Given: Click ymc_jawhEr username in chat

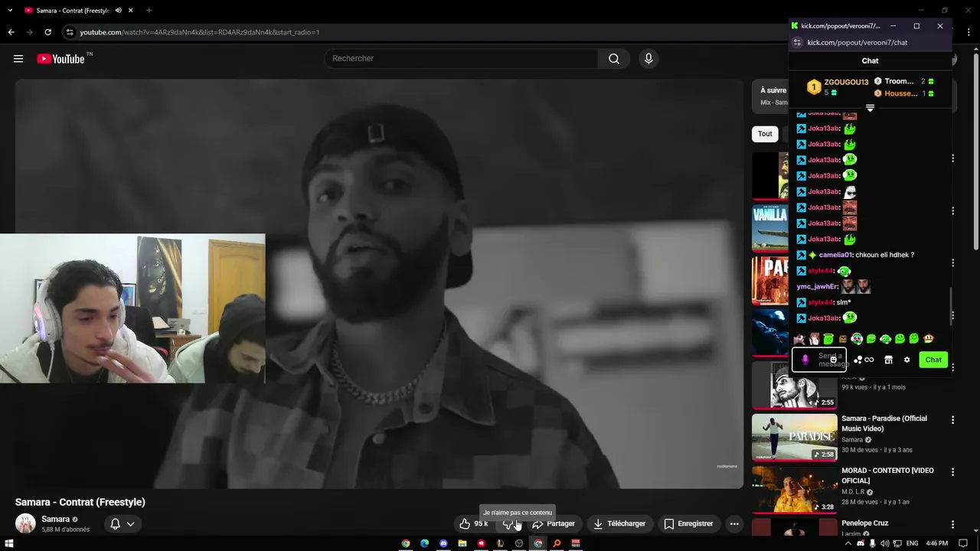Looking at the screenshot, I should tap(817, 287).
